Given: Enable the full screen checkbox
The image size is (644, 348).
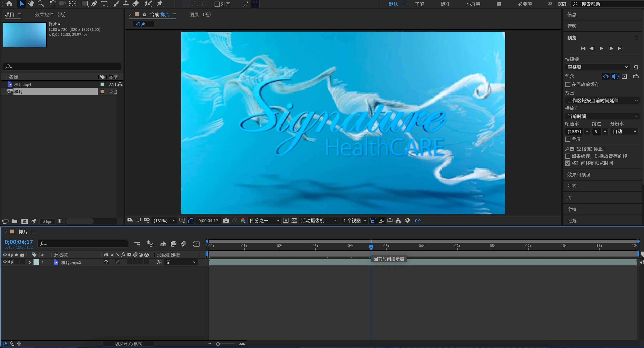Looking at the screenshot, I should [568, 139].
